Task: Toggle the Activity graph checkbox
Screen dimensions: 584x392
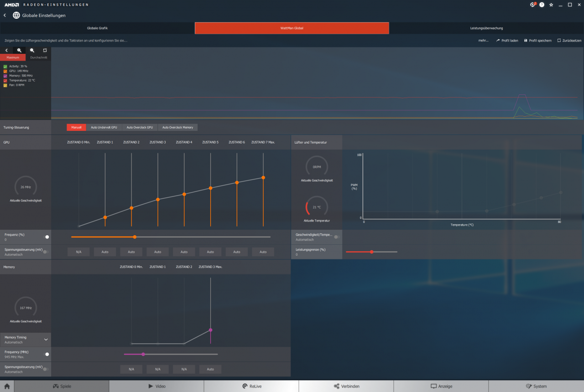Action: [5, 66]
